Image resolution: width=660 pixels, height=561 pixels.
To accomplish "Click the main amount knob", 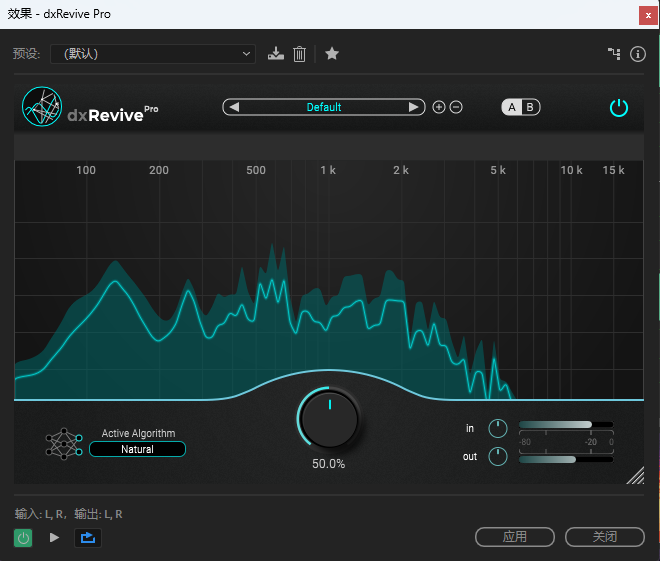I will 330,418.
